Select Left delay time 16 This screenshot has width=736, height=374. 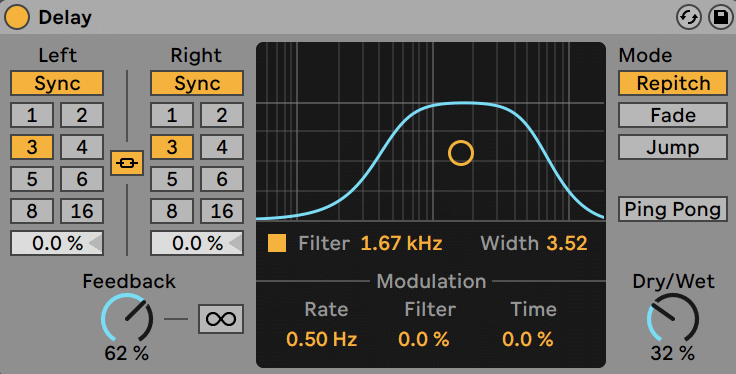tap(82, 211)
